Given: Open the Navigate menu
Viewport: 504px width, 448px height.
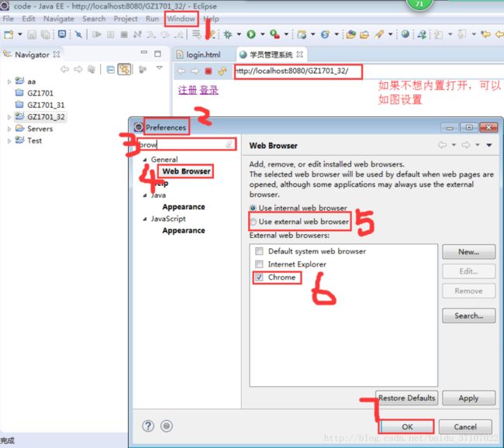Looking at the screenshot, I should click(59, 19).
